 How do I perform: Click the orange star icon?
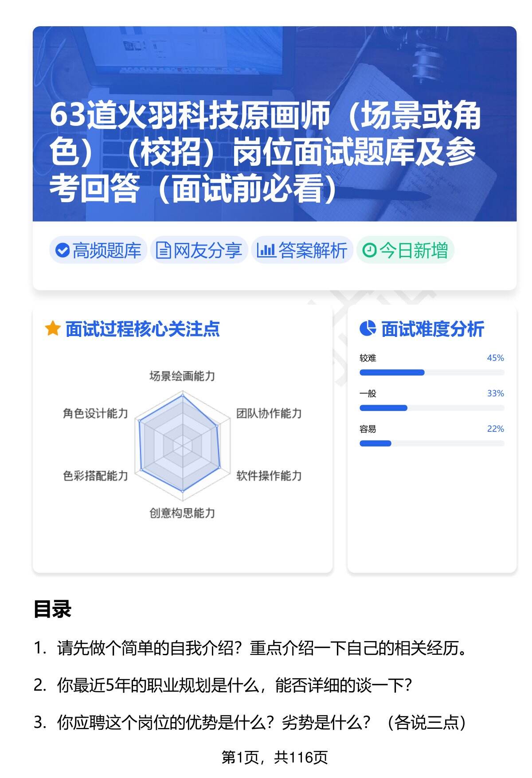[x=53, y=329]
